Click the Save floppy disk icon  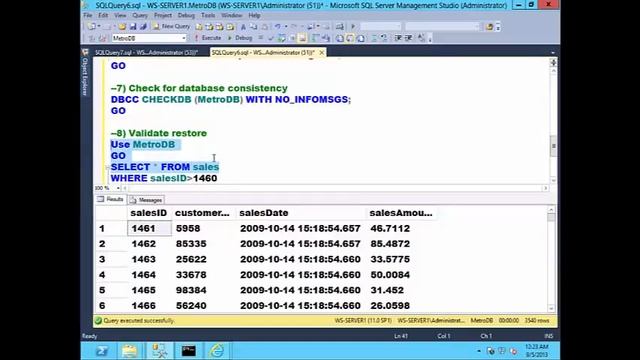(133, 27)
